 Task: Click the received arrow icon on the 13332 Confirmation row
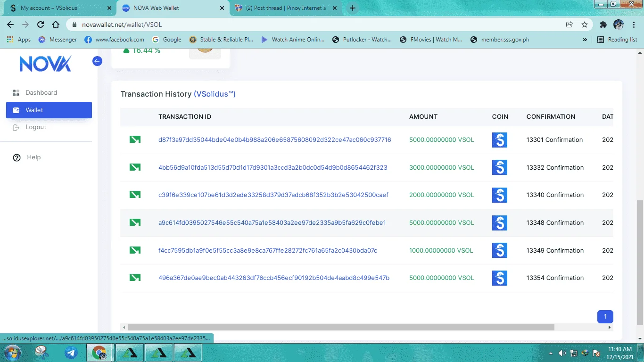pos(135,167)
